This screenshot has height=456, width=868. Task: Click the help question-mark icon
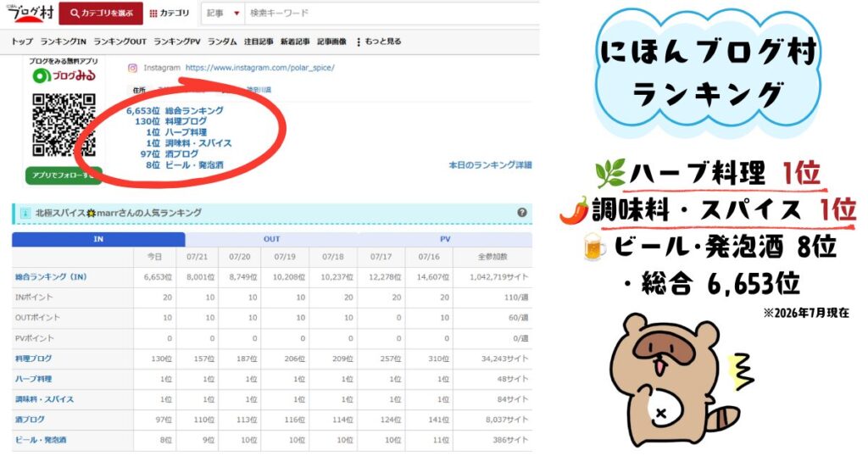522,213
